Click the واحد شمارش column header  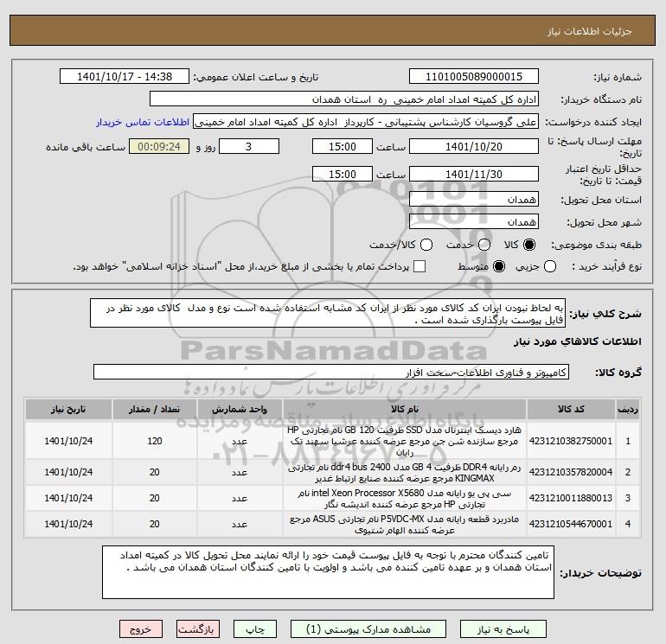pos(239,409)
